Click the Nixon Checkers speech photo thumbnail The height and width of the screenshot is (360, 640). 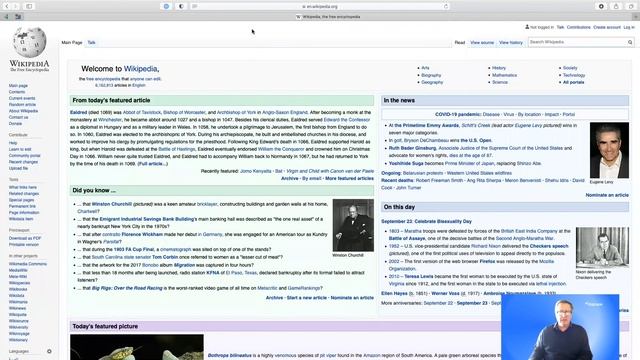coord(602,247)
